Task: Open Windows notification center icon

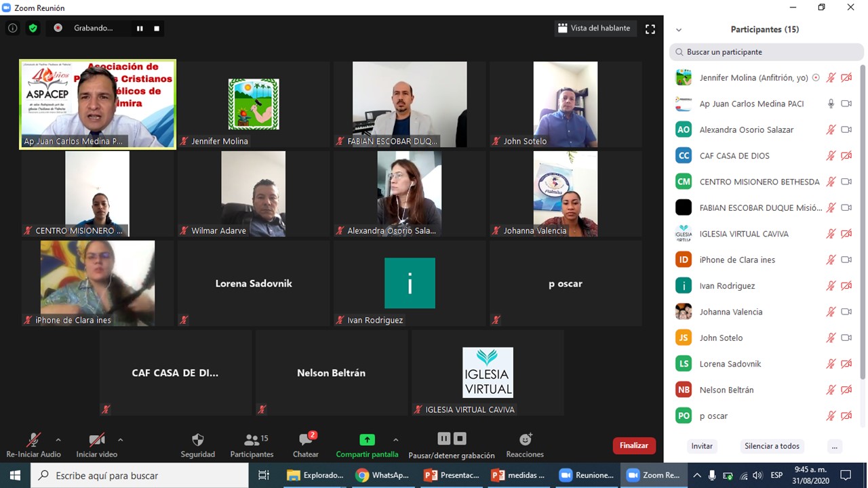Action: (x=846, y=475)
